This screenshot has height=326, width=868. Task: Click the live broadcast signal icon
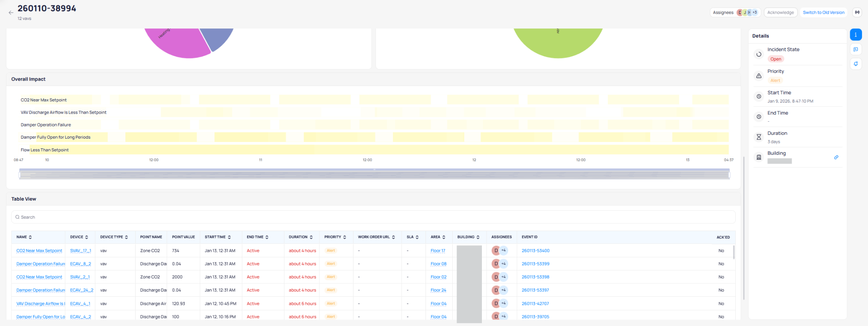click(857, 12)
